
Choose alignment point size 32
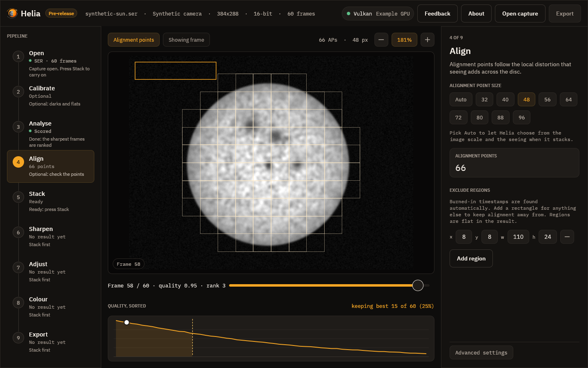(484, 99)
